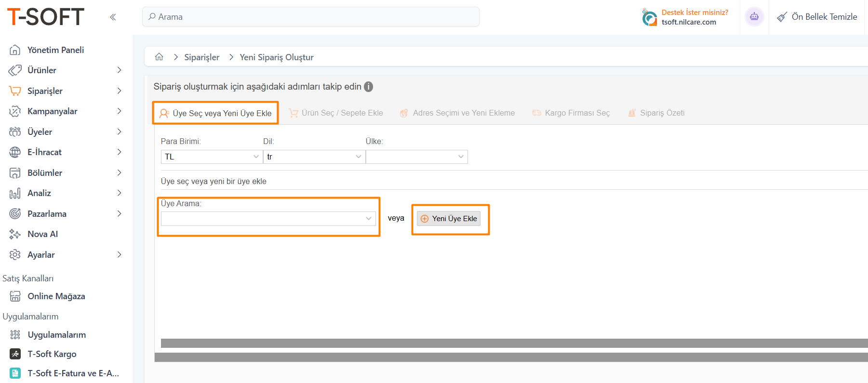Image resolution: width=868 pixels, height=383 pixels.
Task: Select Üye Seç veya Yeni Üye Ekle tab
Action: click(x=215, y=113)
